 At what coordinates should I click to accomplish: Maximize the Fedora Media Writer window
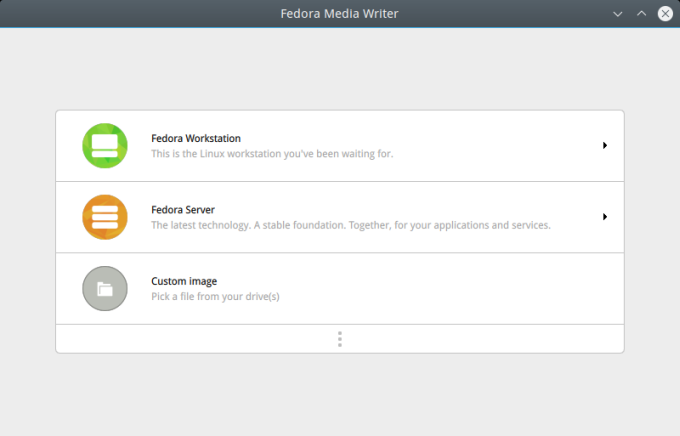pyautogui.click(x=641, y=14)
